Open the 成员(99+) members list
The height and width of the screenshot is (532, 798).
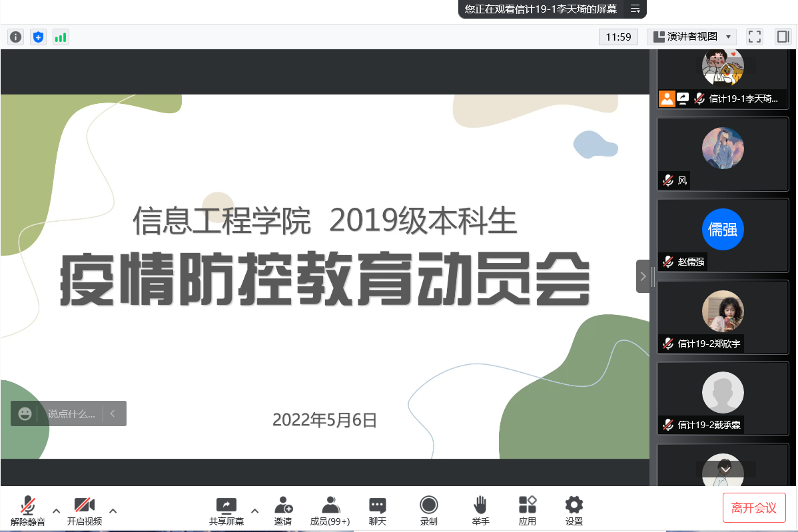[330, 511]
